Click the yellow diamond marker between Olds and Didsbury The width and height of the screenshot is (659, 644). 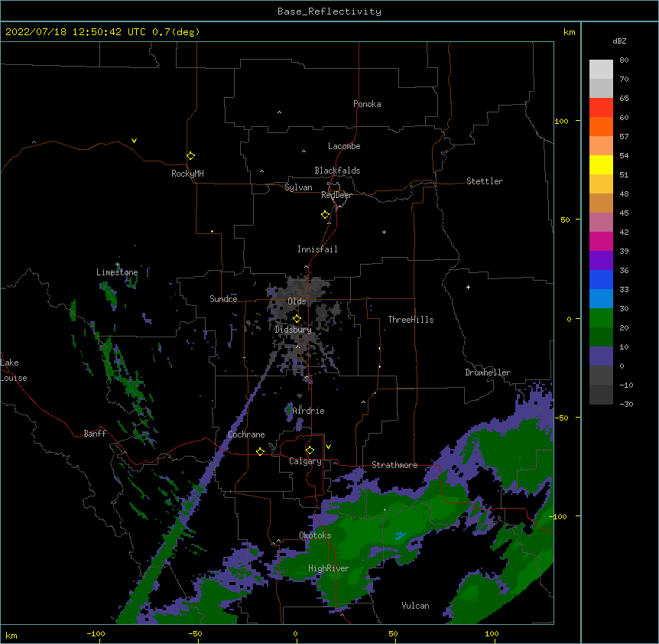(x=297, y=319)
